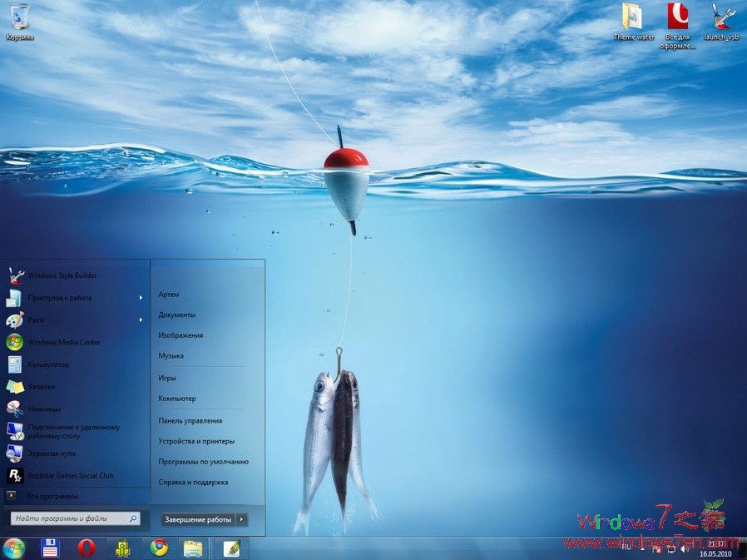Open Google Chrome from the taskbar
The height and width of the screenshot is (560, 747).
coord(159,548)
